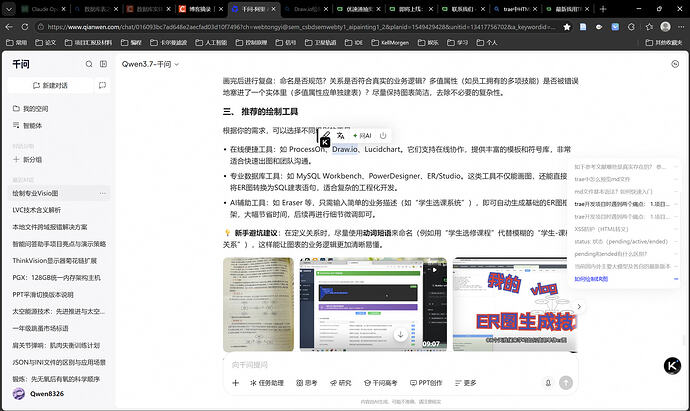The image size is (690, 411).
Task: Click the plus attach icon in input bar
Action: (x=235, y=383)
